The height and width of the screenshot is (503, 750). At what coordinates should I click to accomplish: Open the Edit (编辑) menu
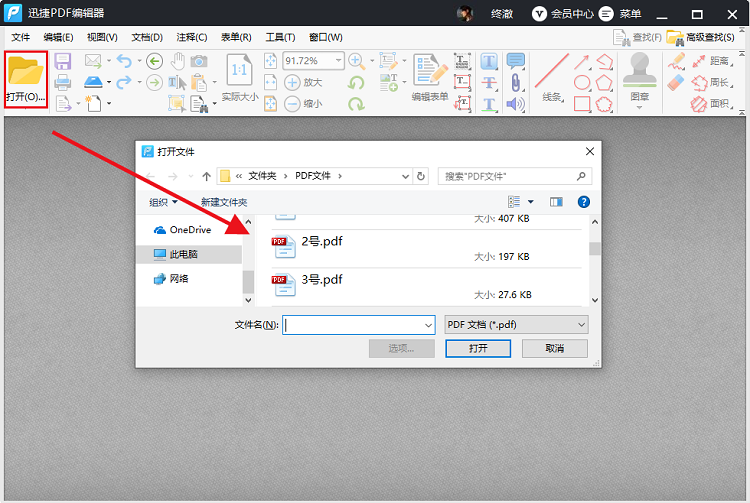pos(58,37)
